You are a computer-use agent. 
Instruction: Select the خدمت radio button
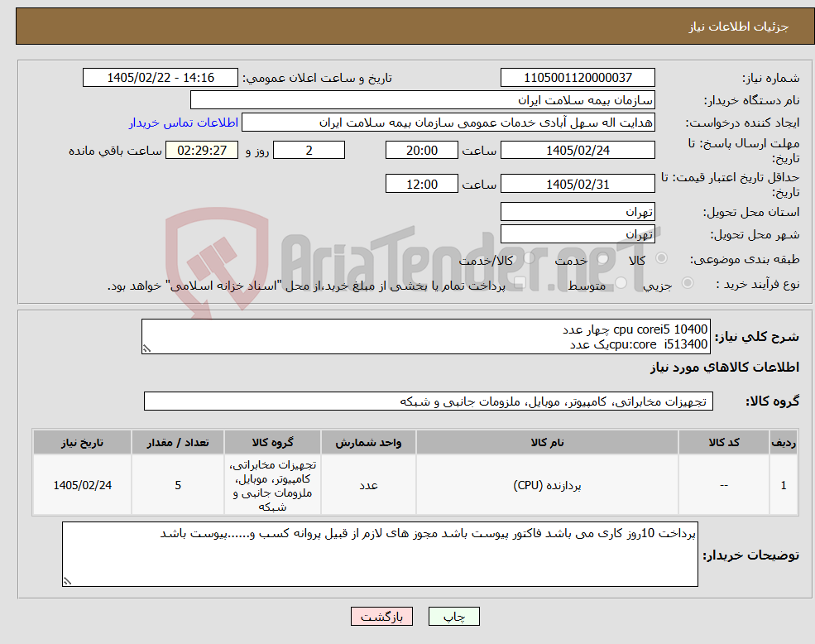(x=602, y=258)
